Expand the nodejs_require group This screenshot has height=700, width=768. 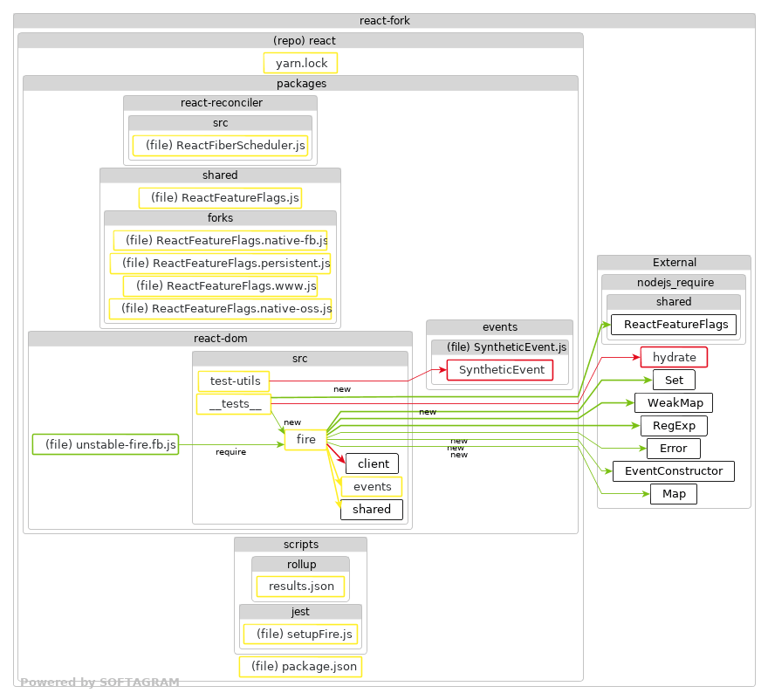674,282
